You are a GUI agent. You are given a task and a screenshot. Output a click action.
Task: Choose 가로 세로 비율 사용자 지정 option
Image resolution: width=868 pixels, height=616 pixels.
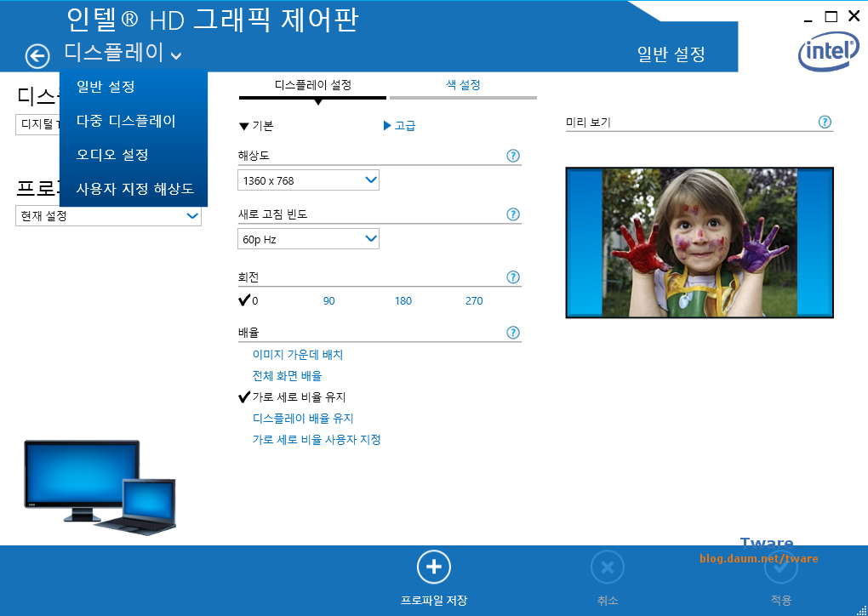[x=317, y=439]
